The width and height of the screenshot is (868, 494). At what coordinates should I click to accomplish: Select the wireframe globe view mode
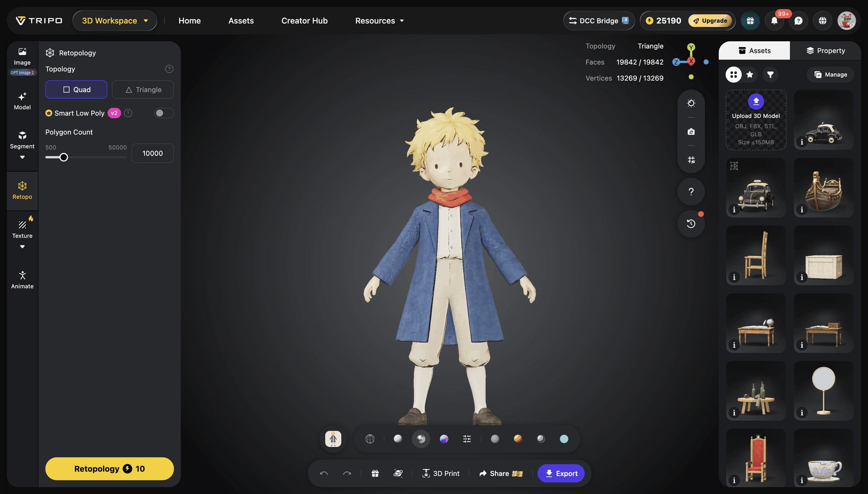[x=370, y=439]
